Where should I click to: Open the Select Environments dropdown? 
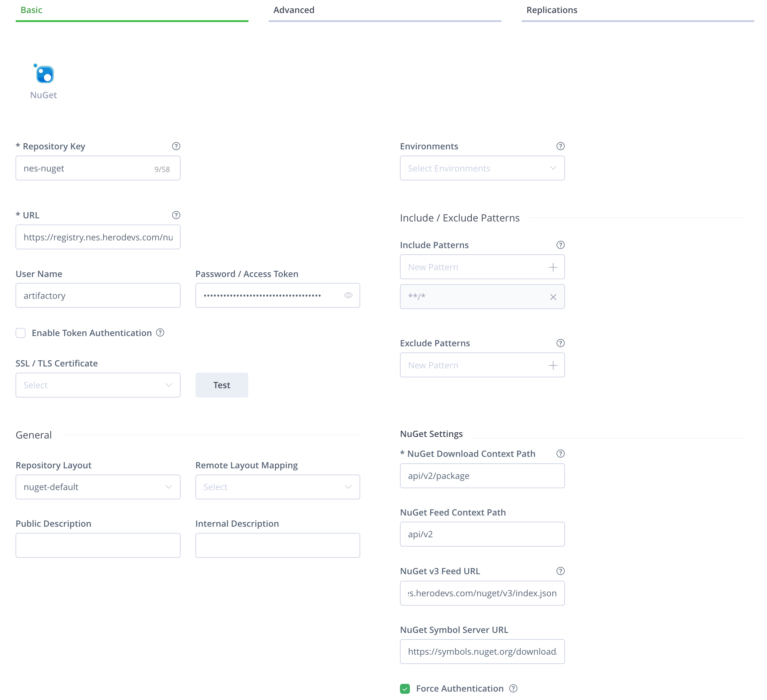coord(482,168)
